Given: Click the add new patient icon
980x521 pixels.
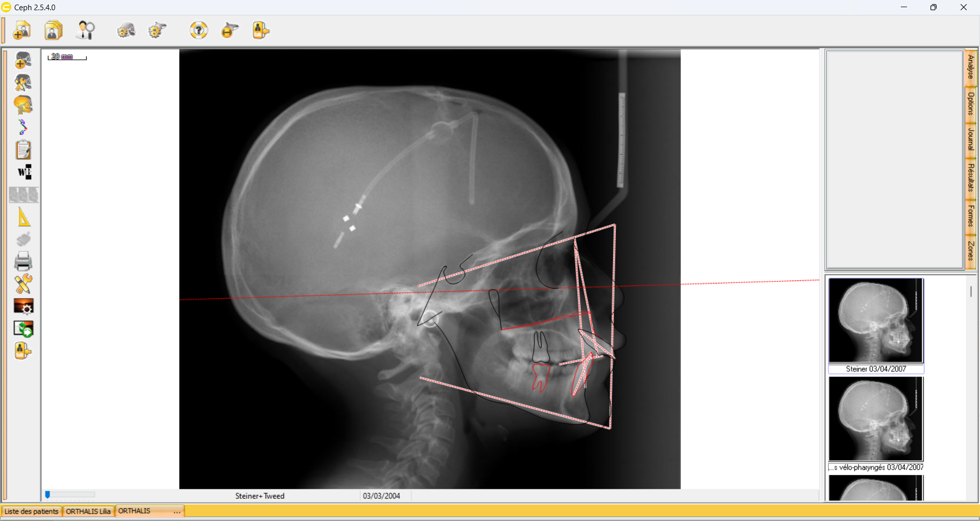Looking at the screenshot, I should coord(22,31).
